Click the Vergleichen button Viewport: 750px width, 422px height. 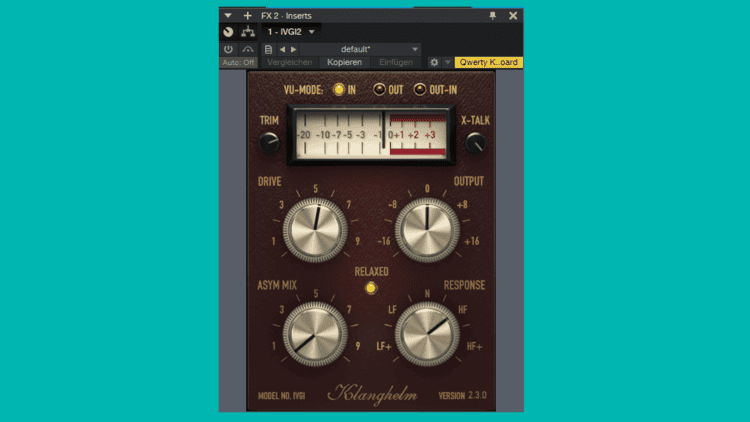click(x=289, y=62)
